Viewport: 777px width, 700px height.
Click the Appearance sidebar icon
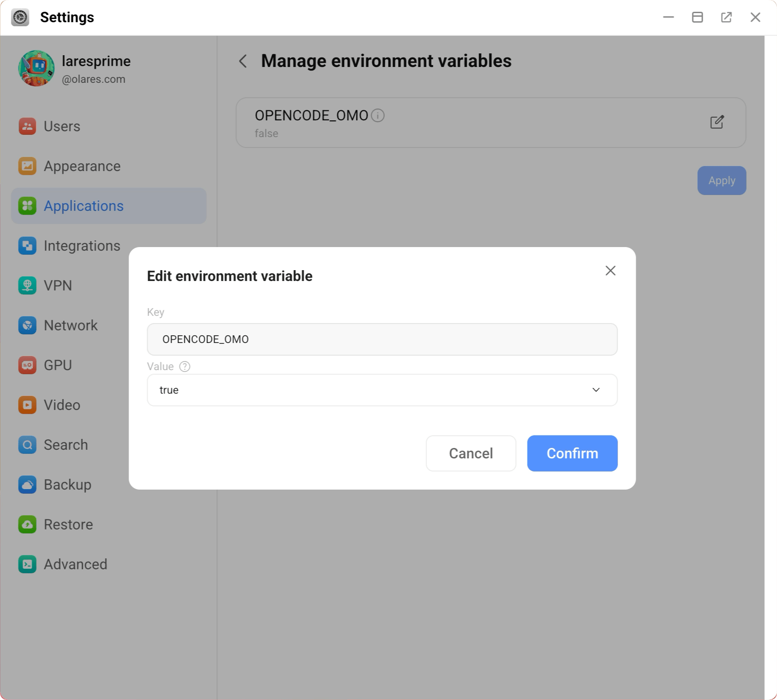pos(27,166)
